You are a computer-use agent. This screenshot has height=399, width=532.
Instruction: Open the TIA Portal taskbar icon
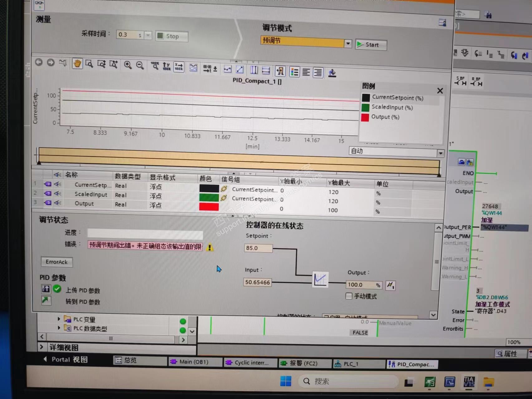click(x=469, y=382)
